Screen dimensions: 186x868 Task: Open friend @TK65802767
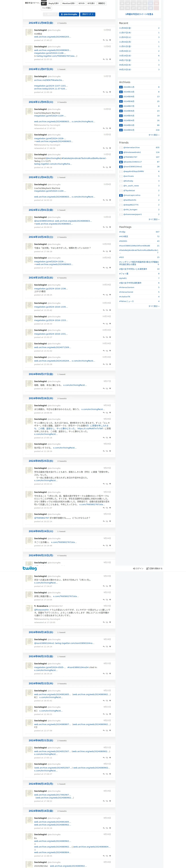[130, 157]
